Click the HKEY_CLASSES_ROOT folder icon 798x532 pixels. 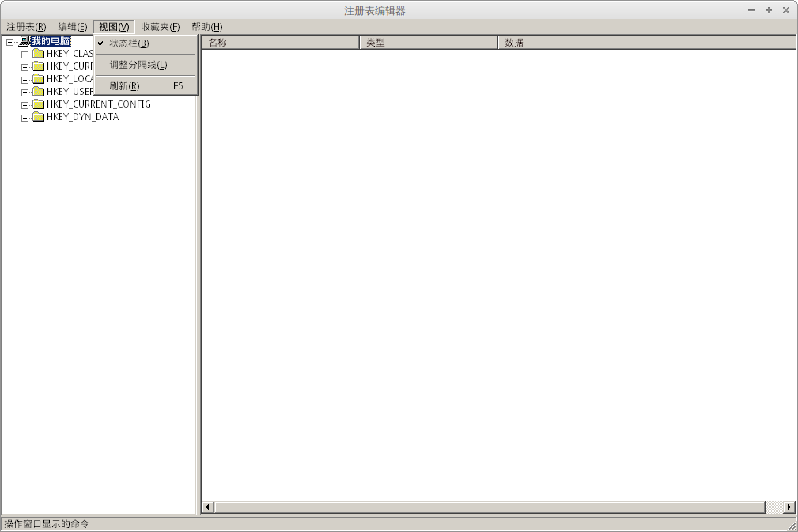38,54
